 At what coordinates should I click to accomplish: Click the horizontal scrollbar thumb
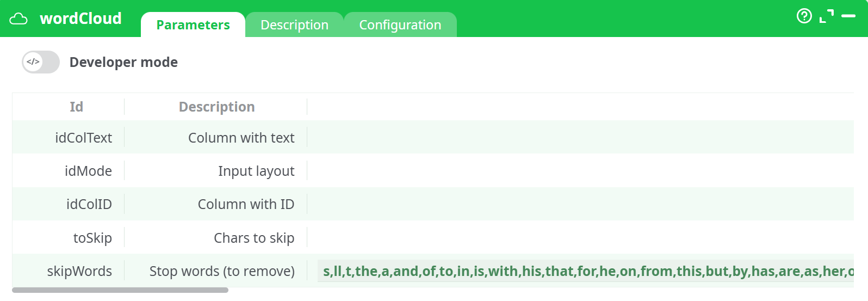(120, 290)
